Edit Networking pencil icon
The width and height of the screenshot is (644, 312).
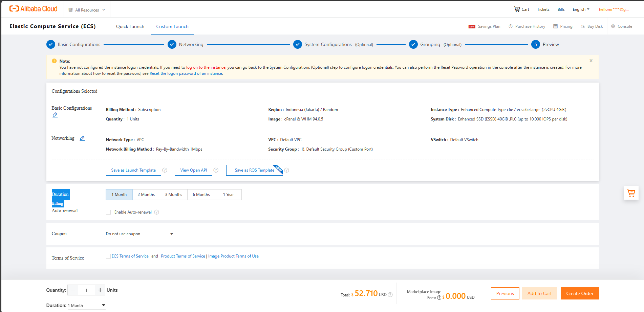tap(82, 138)
